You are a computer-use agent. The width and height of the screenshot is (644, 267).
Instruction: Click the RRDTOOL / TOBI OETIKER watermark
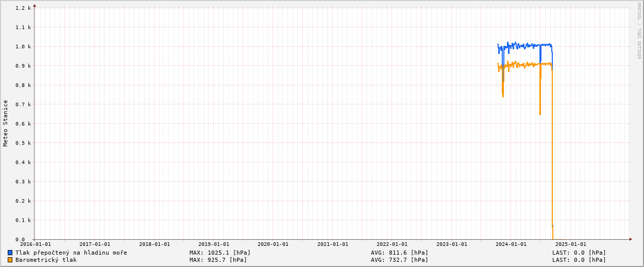pyautogui.click(x=639, y=31)
